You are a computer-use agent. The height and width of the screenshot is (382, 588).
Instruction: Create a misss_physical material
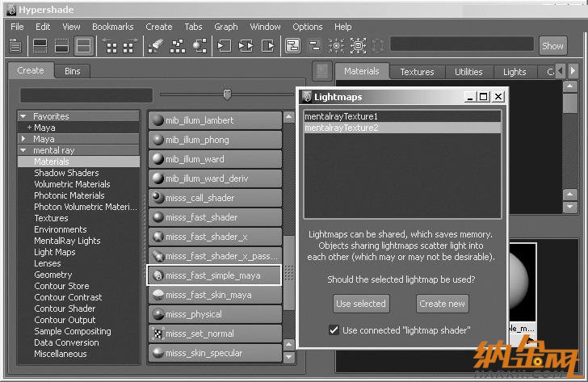tap(215, 314)
